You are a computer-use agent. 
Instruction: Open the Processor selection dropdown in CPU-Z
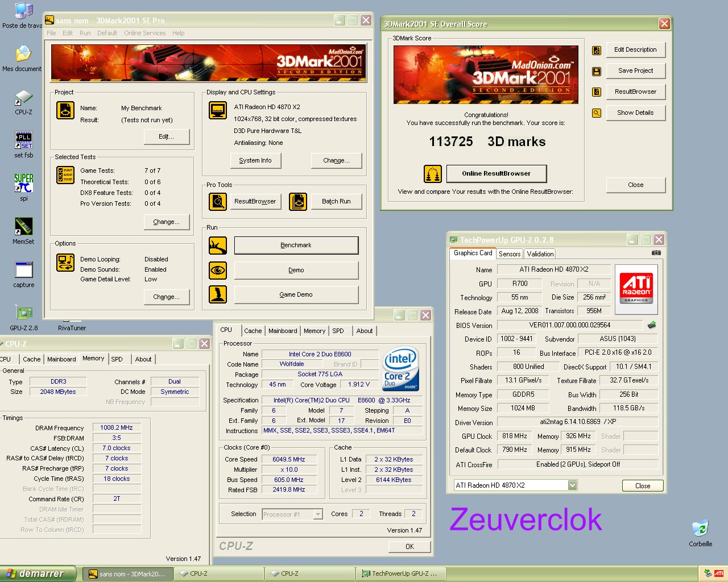click(318, 514)
